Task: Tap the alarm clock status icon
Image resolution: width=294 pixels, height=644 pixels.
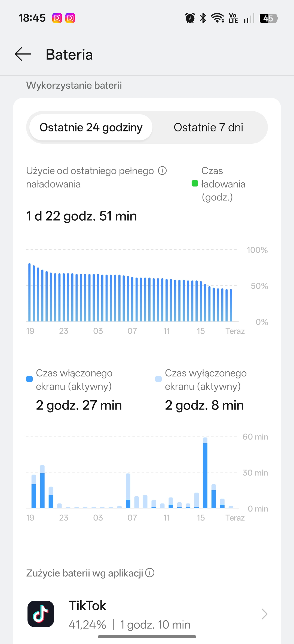Action: point(190,18)
